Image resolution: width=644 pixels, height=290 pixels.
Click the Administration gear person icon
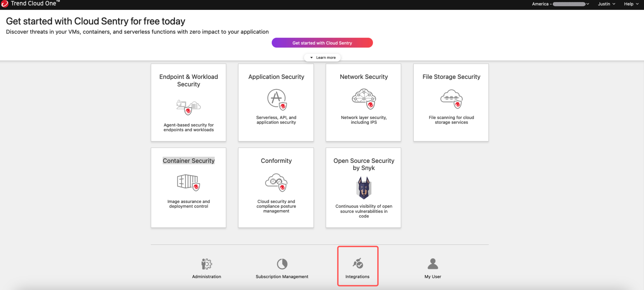(x=207, y=264)
